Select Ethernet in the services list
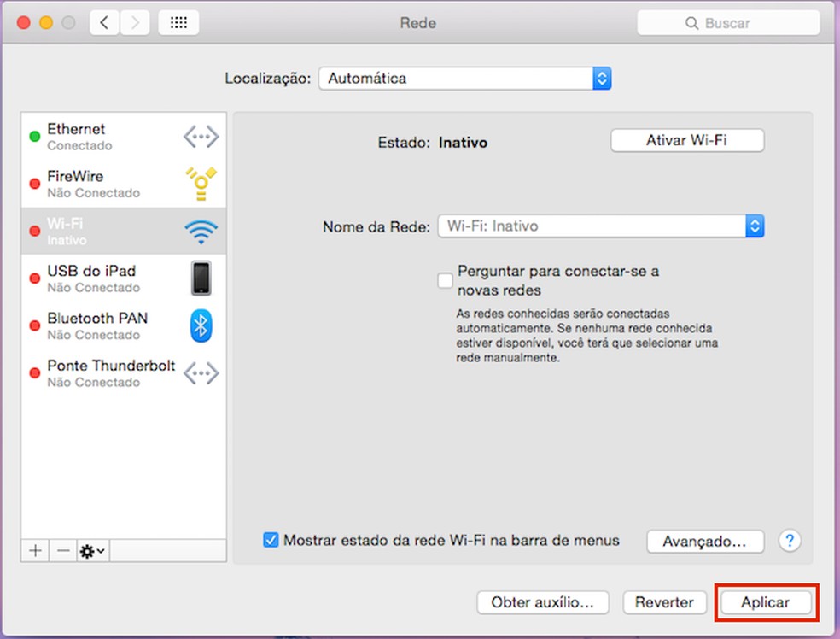This screenshot has height=639, width=840. [x=124, y=137]
